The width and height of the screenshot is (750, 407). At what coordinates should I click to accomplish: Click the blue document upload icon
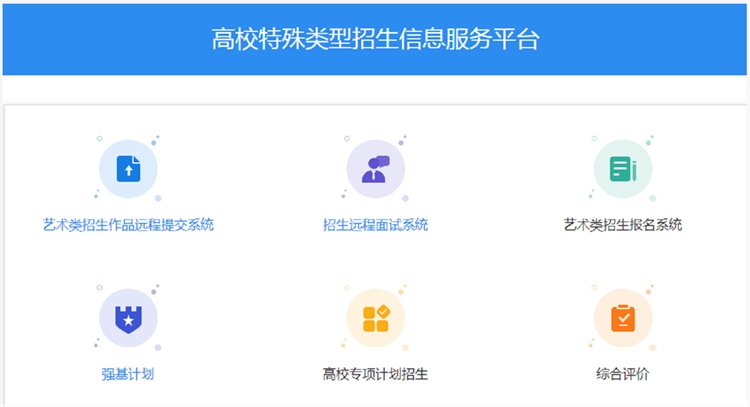tap(128, 168)
